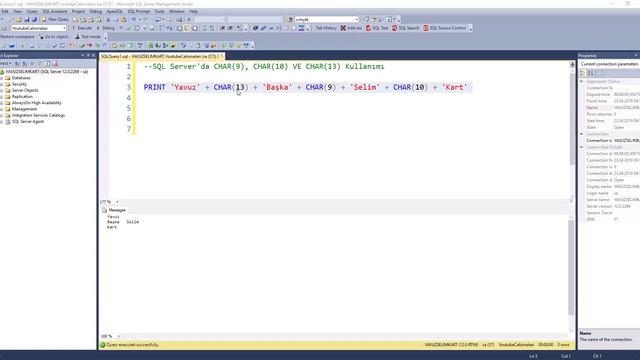Image resolution: width=640 pixels, height=360 pixels.
Task: Collapse the Connection Details properties section
Action: pos(582,147)
